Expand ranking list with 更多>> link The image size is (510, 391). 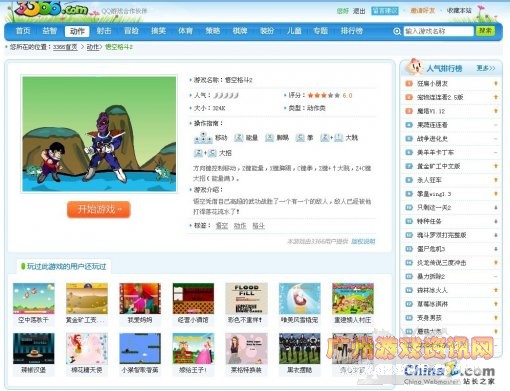pos(485,68)
